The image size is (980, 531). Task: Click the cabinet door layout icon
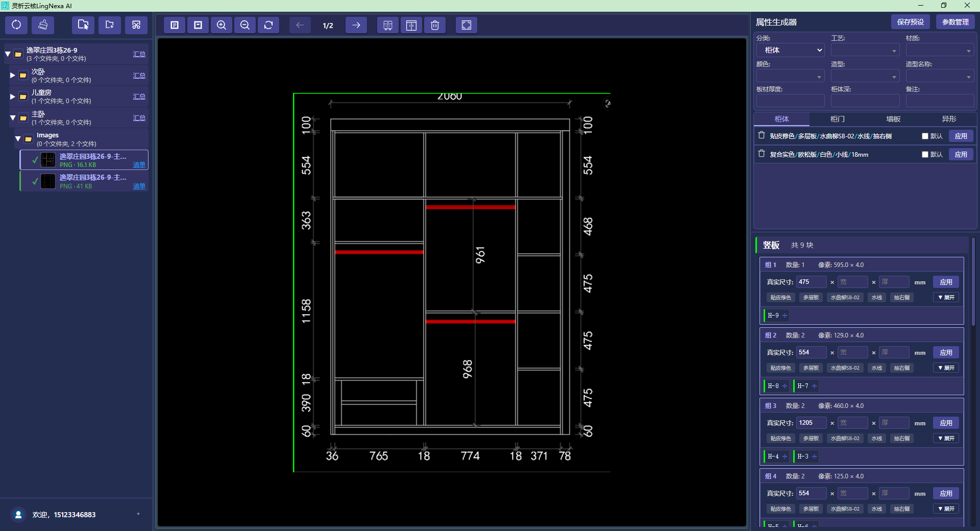click(411, 25)
